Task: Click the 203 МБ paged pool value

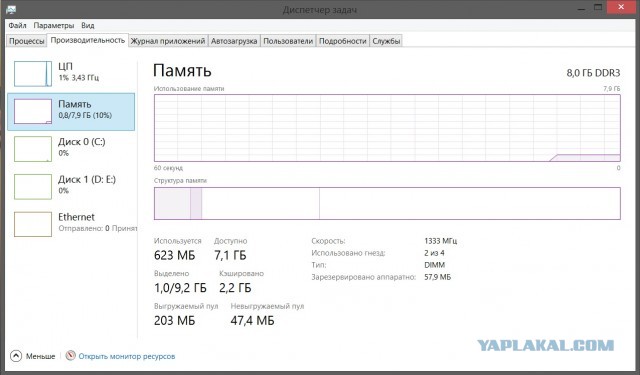Action: 174,321
